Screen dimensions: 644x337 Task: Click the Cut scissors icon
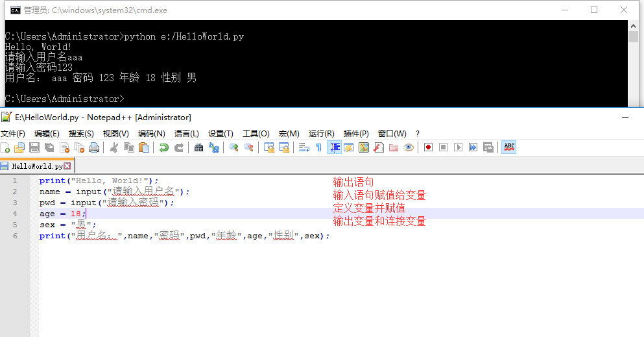(114, 147)
